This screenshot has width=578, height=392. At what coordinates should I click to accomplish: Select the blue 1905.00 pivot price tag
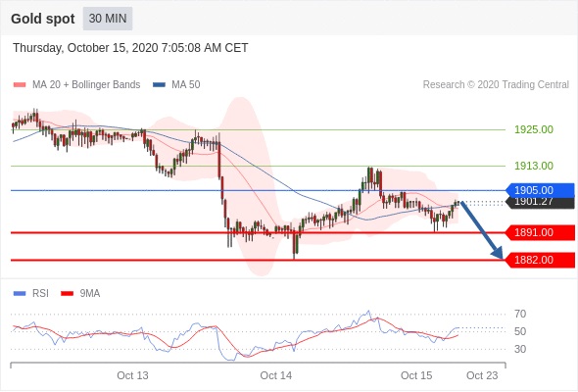click(540, 190)
